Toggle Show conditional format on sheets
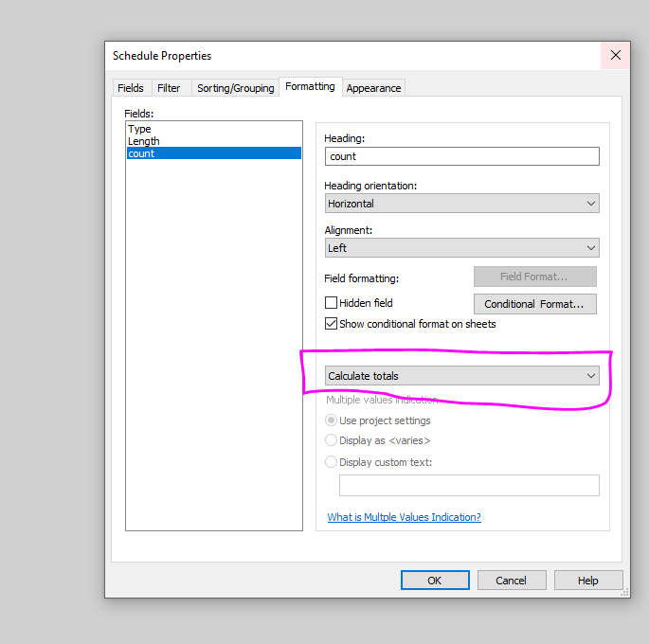The image size is (649, 644). (x=332, y=324)
